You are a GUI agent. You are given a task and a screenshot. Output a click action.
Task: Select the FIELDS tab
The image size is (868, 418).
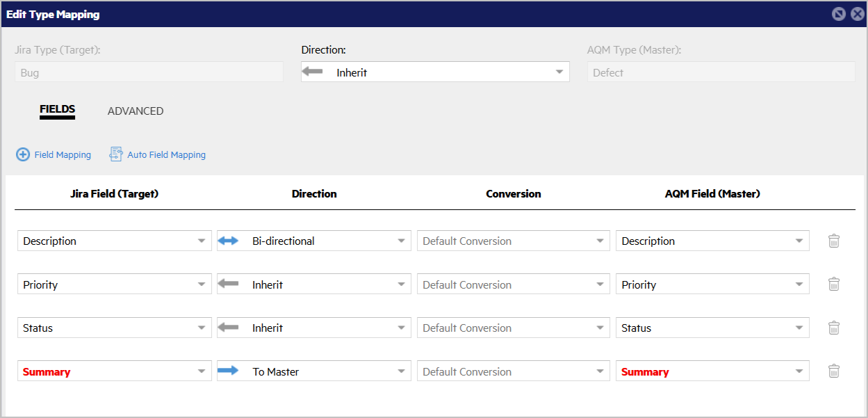pyautogui.click(x=57, y=110)
